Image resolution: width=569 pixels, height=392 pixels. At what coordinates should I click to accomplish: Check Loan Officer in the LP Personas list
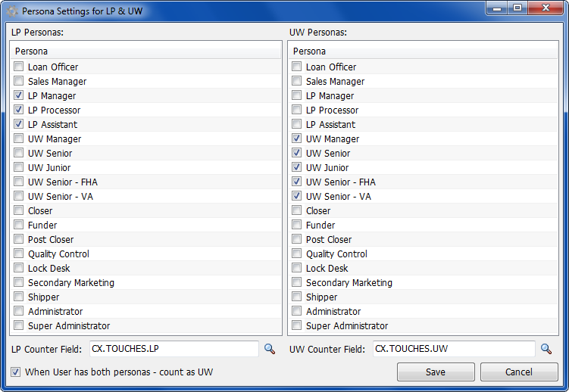(18, 67)
